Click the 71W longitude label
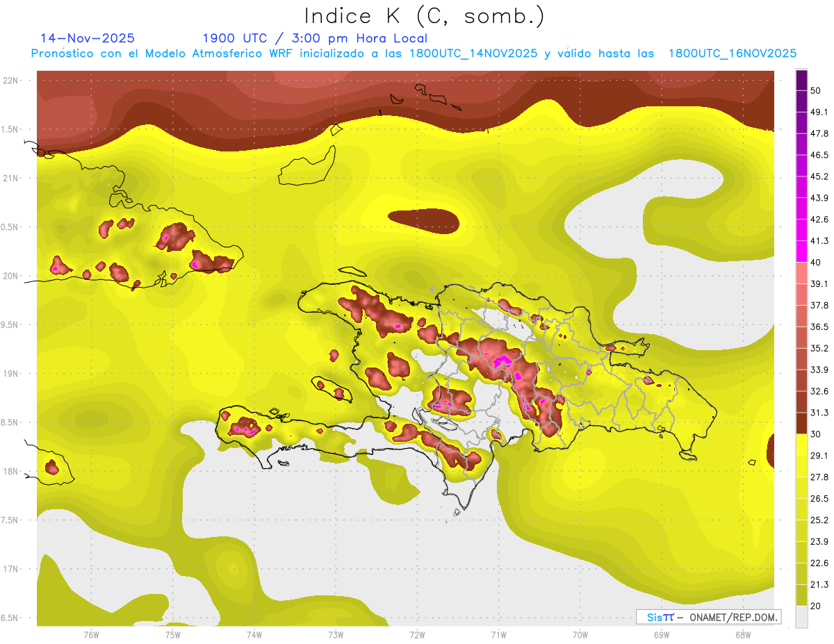 pyautogui.click(x=498, y=634)
